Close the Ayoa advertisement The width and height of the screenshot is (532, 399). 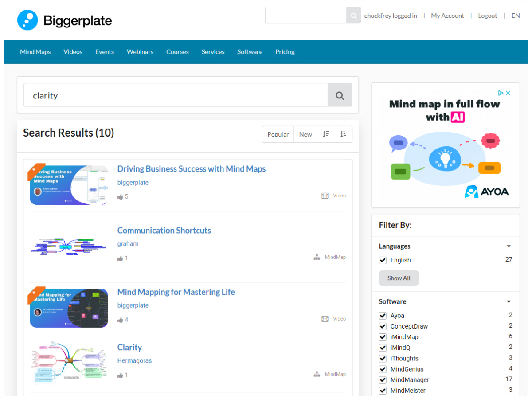tap(508, 93)
